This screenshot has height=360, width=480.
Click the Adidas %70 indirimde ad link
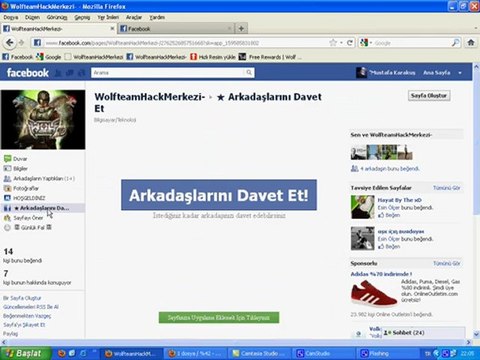tap(381, 274)
